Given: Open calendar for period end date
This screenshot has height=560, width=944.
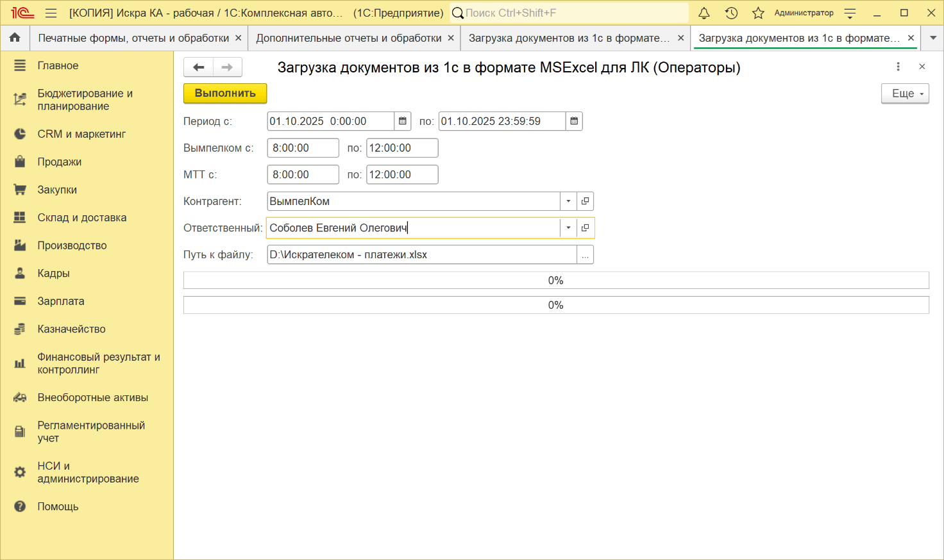Looking at the screenshot, I should click(x=574, y=121).
